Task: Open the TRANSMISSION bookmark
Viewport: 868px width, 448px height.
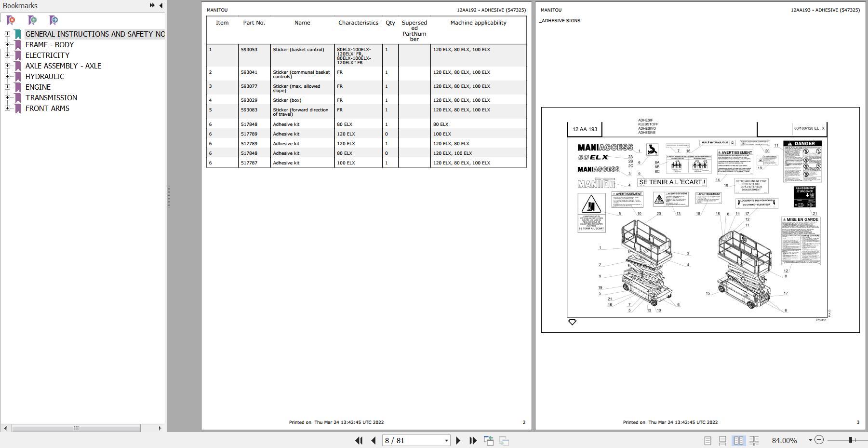Action: point(51,97)
